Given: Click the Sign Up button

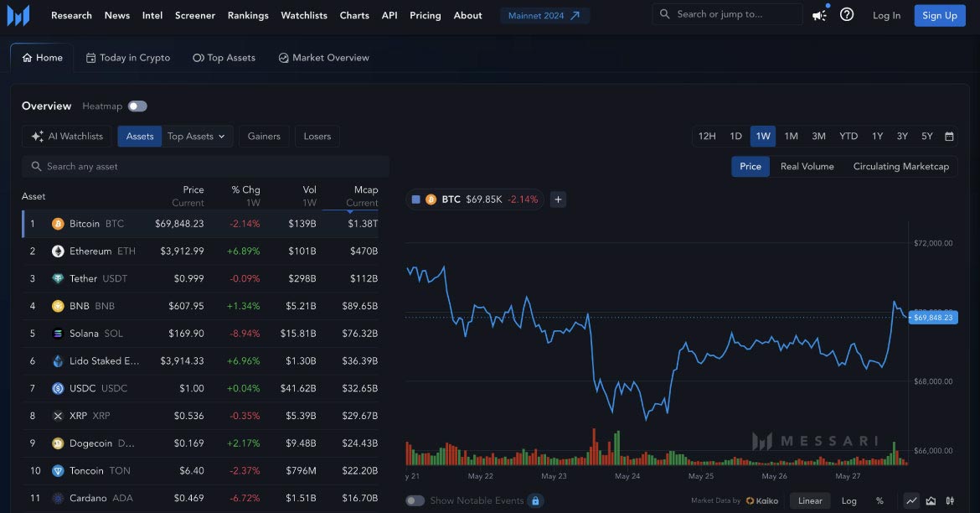Looking at the screenshot, I should click(x=939, y=14).
